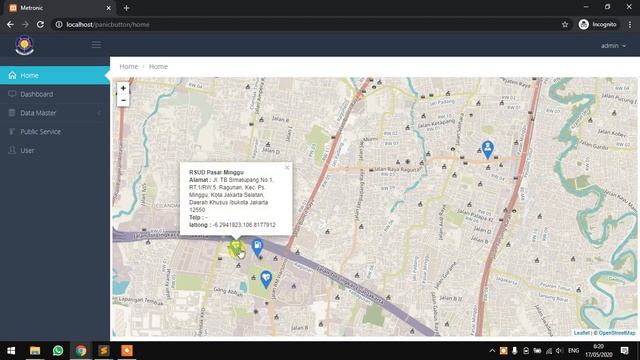Image resolution: width=640 pixels, height=360 pixels.
Task: Click the browser forward button
Action: point(25,24)
